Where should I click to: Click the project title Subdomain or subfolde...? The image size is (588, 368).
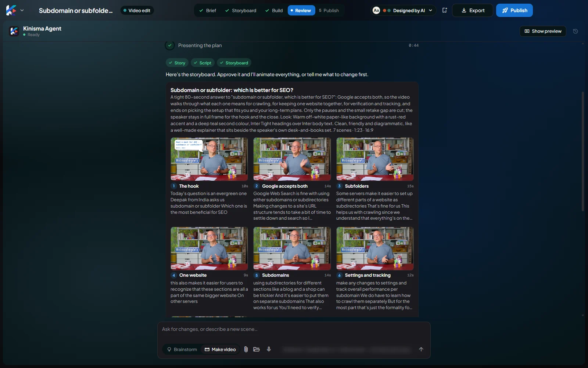76,10
